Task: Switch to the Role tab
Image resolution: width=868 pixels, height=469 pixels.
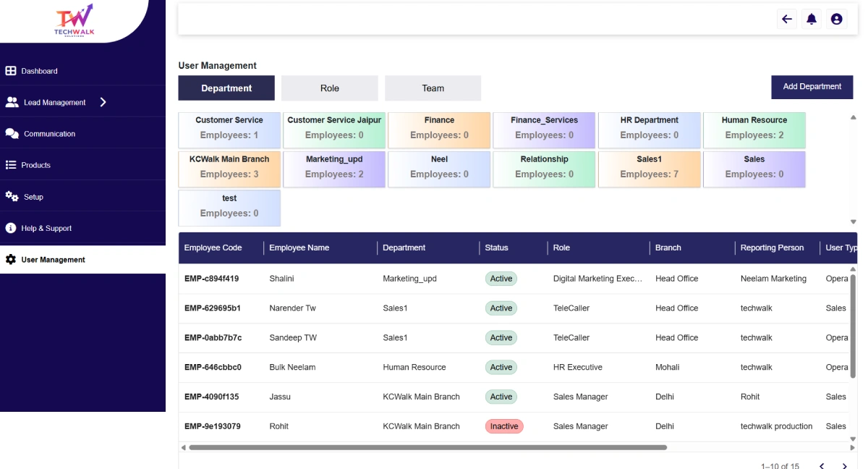Action: click(329, 88)
